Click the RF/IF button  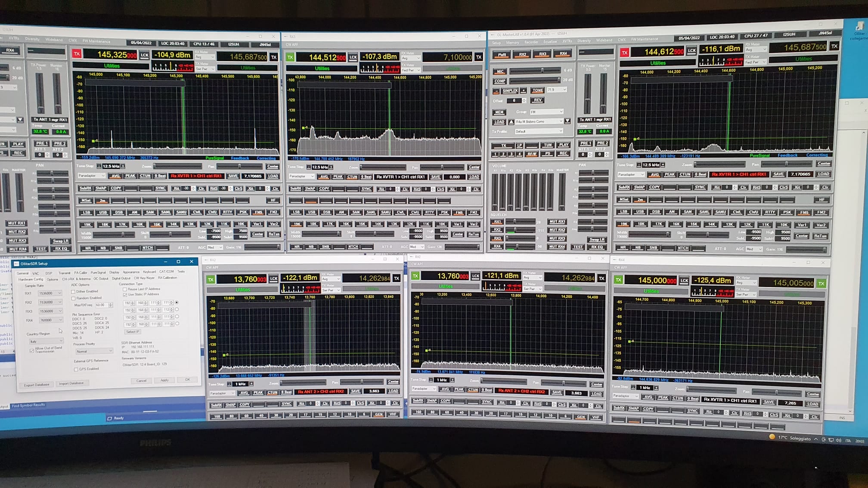[x=532, y=154]
